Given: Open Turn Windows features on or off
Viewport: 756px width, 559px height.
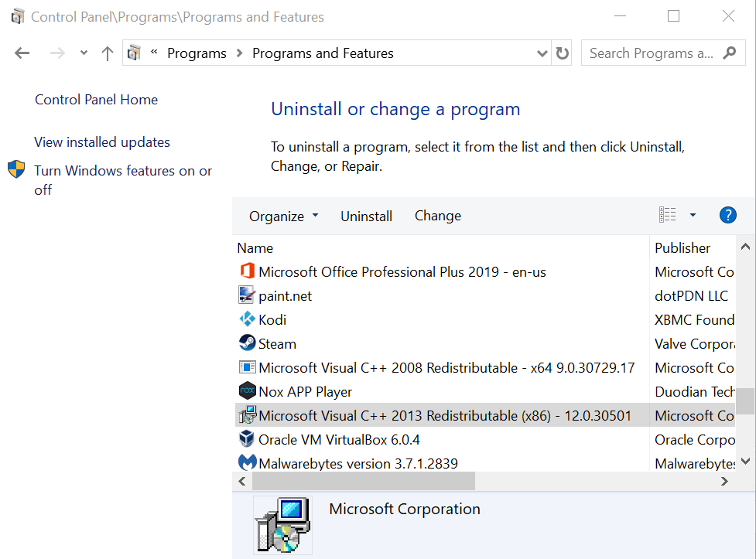Looking at the screenshot, I should pos(123,179).
